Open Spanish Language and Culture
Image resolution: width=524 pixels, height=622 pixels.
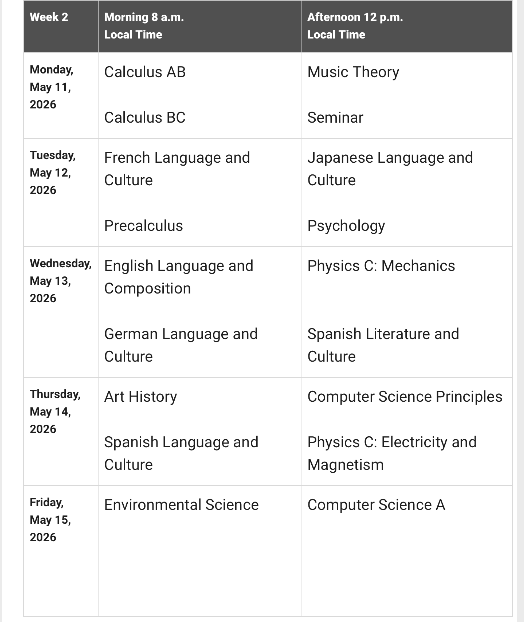tap(181, 453)
